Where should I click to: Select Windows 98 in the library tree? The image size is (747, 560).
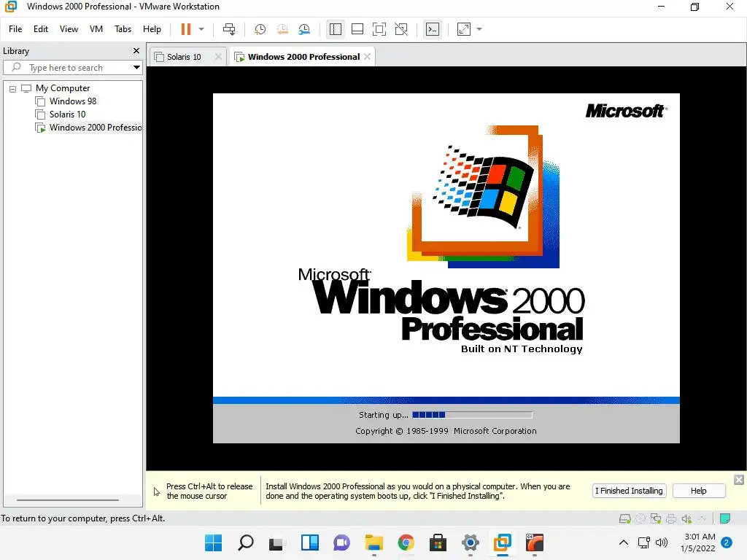coord(72,101)
